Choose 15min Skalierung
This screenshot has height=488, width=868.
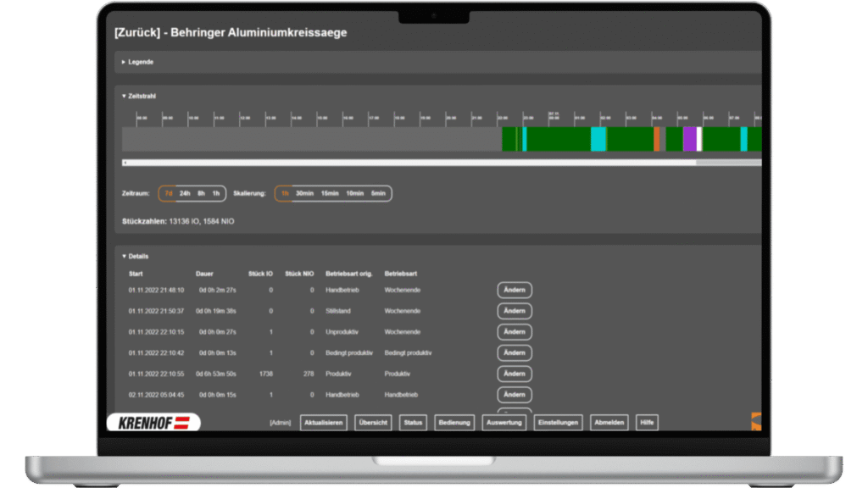(x=330, y=194)
